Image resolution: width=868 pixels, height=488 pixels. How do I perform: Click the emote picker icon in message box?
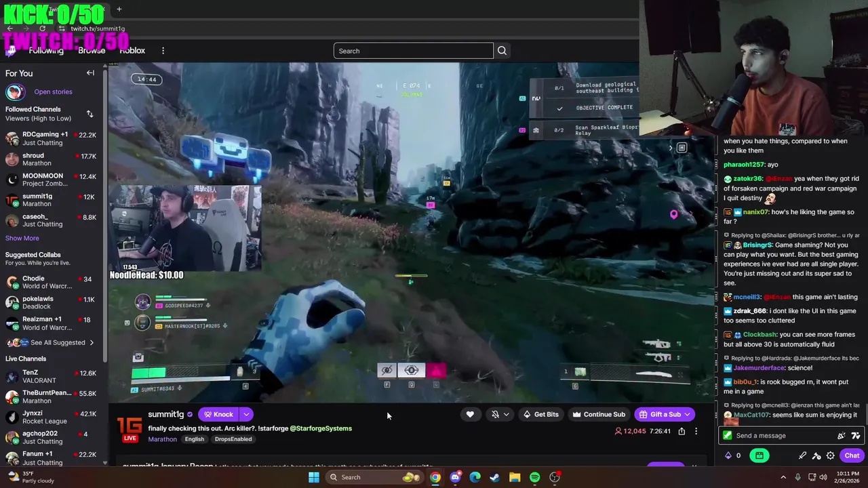tap(842, 436)
